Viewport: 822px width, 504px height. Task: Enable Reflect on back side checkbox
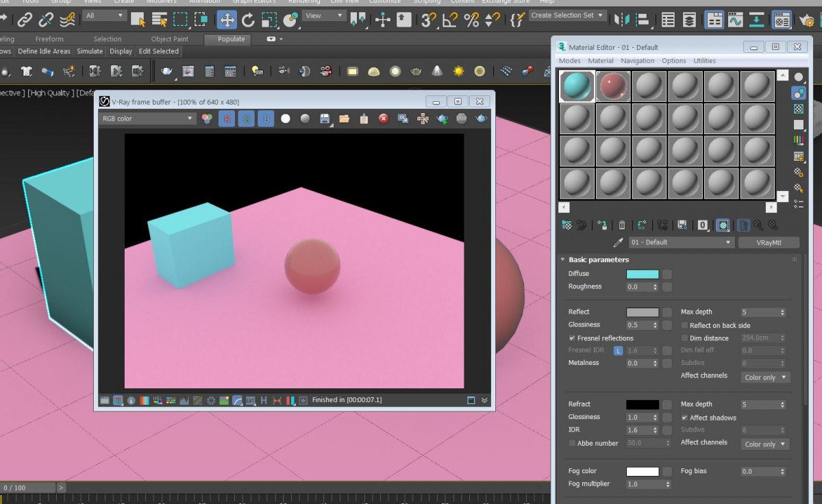tap(684, 326)
